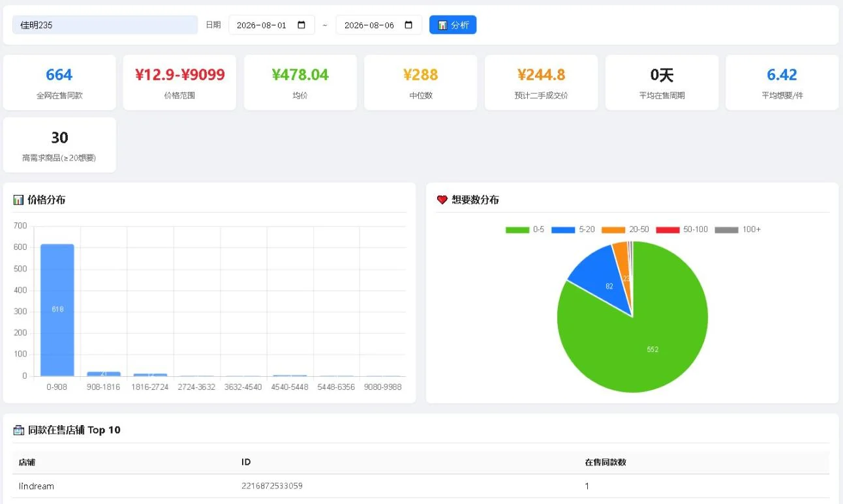Image resolution: width=843 pixels, height=504 pixels.
Task: Click the 9080-9988 axis label
Action: click(383, 387)
